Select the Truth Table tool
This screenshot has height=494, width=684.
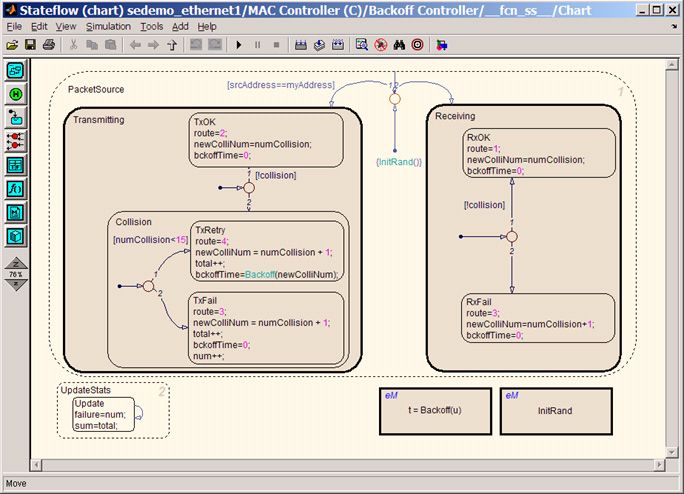click(x=16, y=164)
